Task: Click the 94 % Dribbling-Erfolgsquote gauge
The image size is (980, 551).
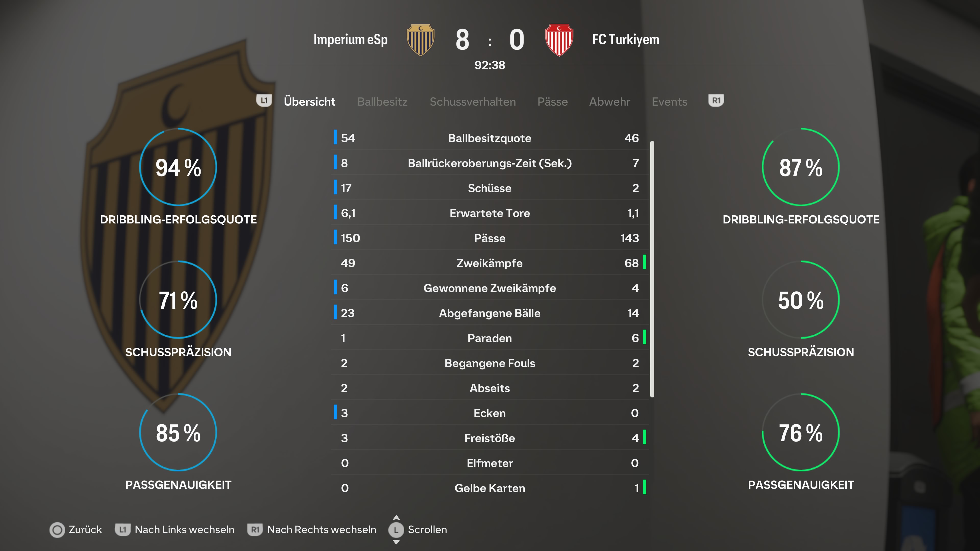Action: pos(178,167)
